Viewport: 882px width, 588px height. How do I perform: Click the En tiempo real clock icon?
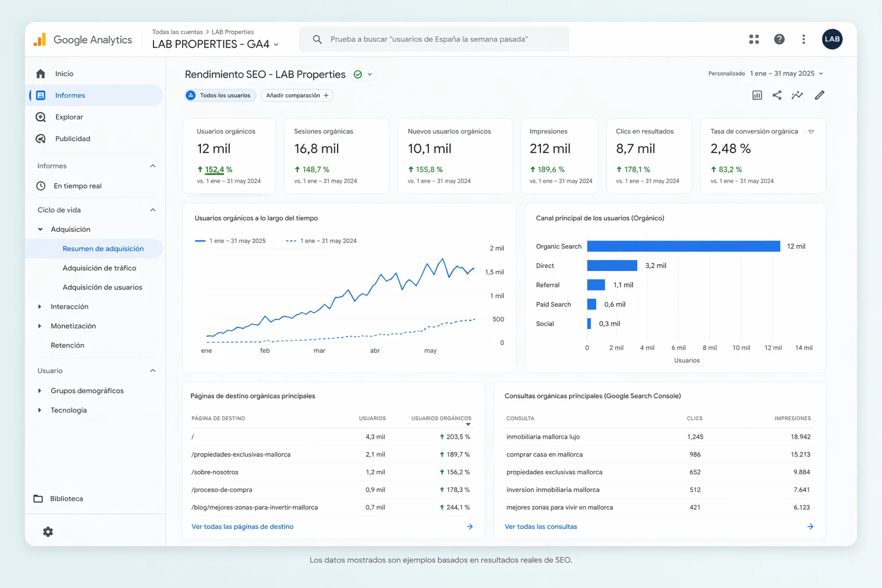41,186
